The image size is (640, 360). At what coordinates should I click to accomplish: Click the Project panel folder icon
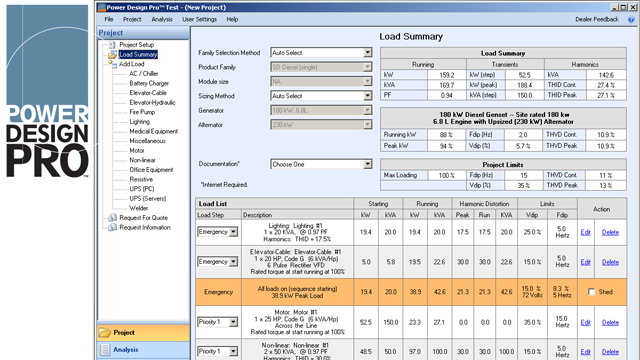click(x=105, y=333)
